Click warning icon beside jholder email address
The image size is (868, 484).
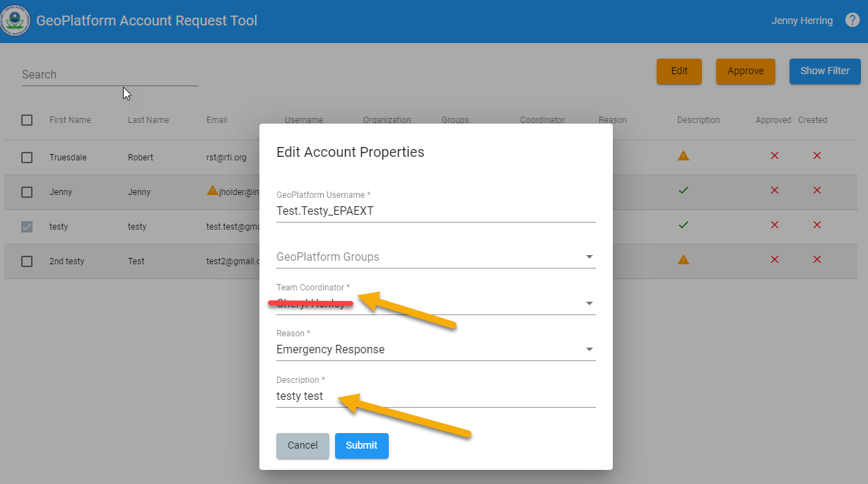pyautogui.click(x=211, y=190)
